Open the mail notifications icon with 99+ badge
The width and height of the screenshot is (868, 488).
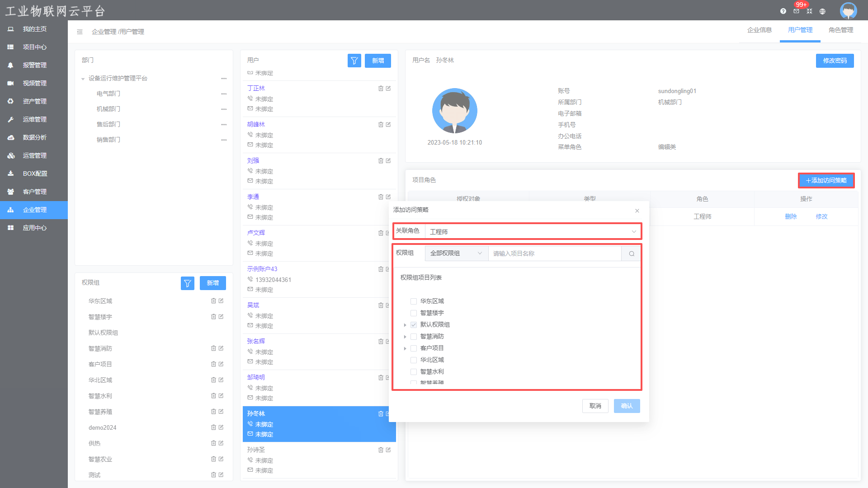coord(796,11)
